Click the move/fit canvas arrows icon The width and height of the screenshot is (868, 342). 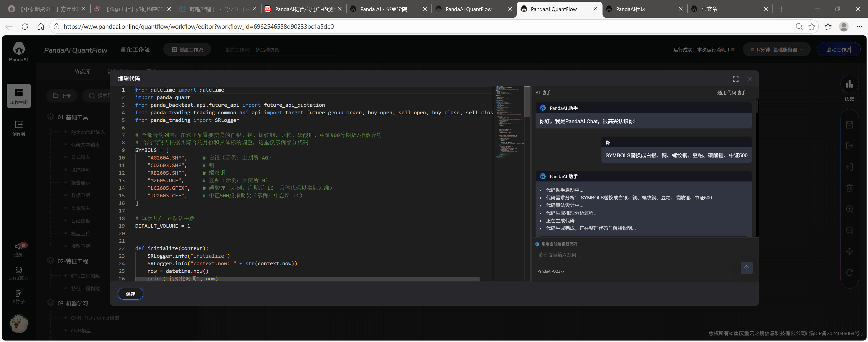[850, 251]
